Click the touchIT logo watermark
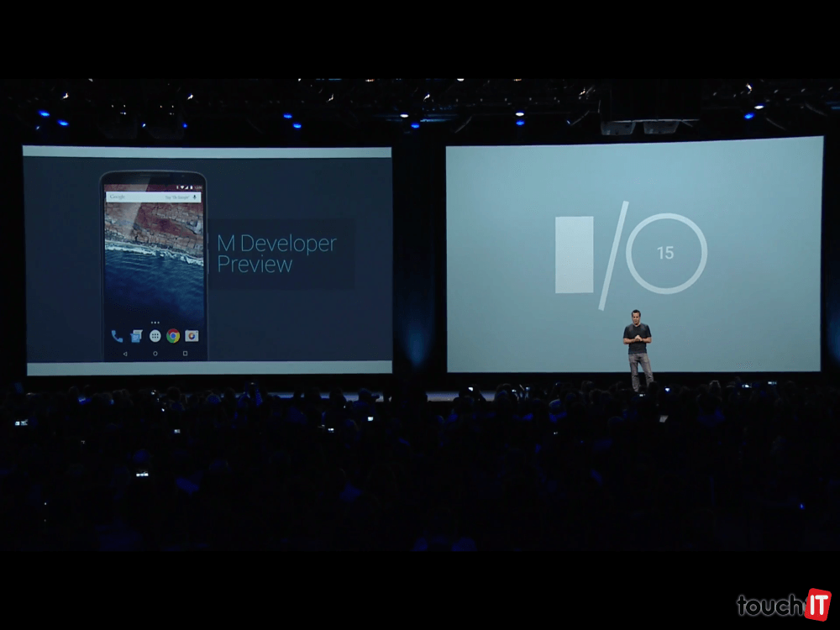This screenshot has height=630, width=840. pyautogui.click(x=783, y=605)
